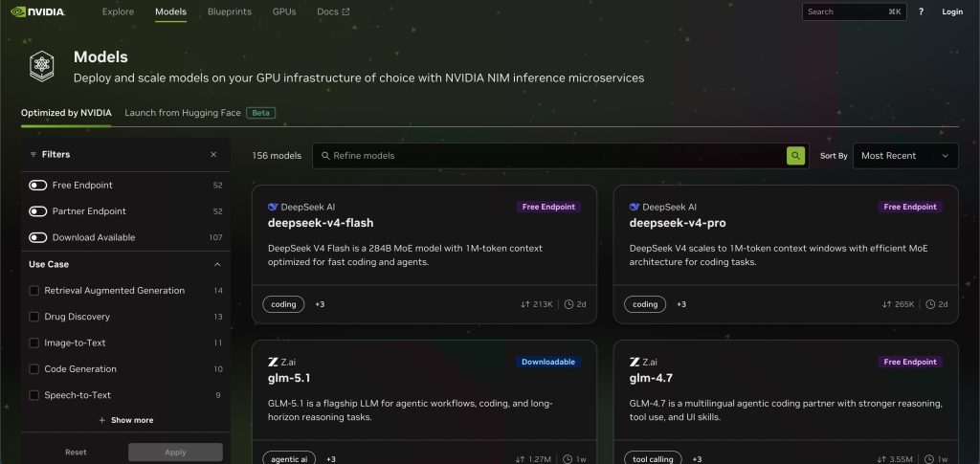Open the glm-4.7 model title
Image resolution: width=980 pixels, height=464 pixels.
click(x=651, y=378)
